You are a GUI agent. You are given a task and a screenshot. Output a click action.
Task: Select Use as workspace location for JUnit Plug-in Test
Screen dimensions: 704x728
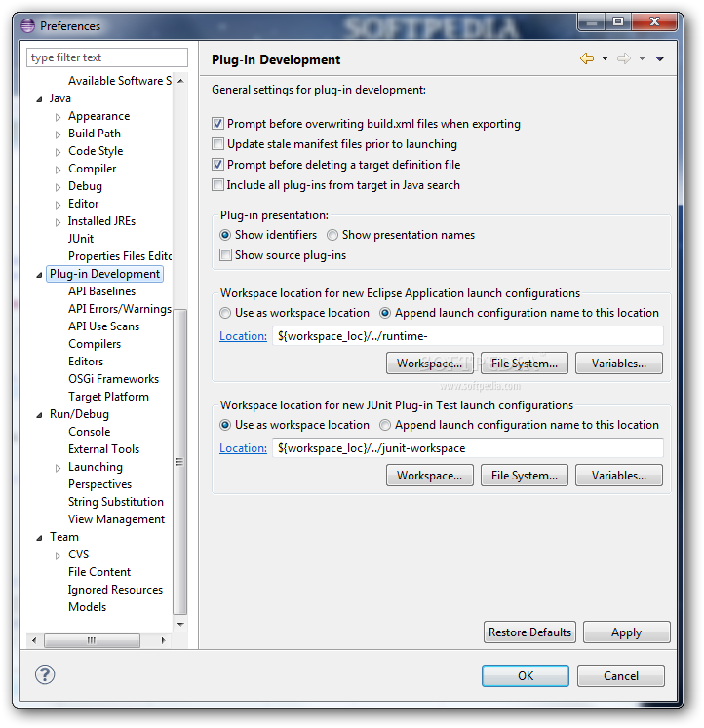click(225, 425)
